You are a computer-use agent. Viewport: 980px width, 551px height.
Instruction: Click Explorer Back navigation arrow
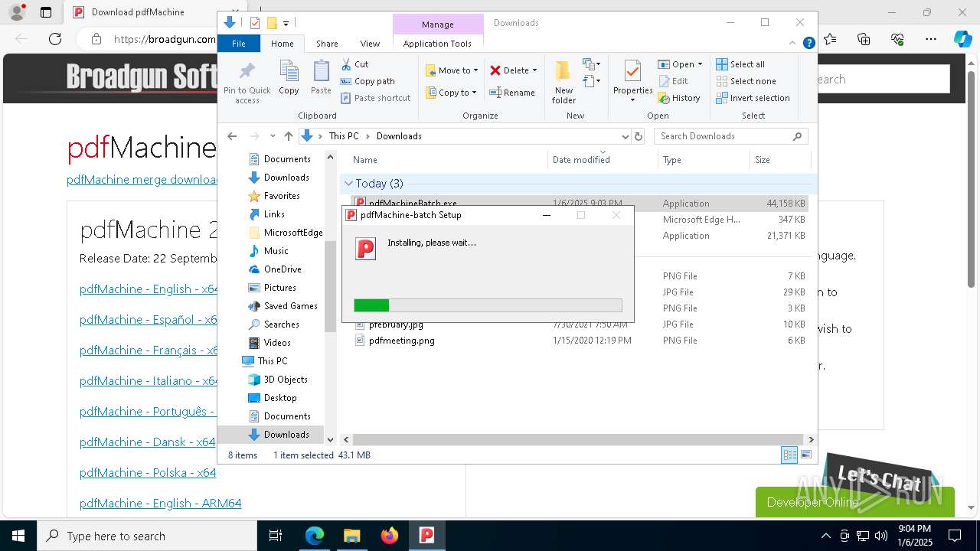pyautogui.click(x=232, y=136)
